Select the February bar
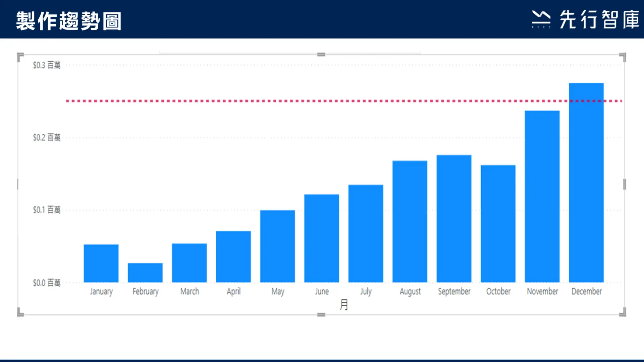Image resolution: width=644 pixels, height=362 pixels. tap(145, 273)
